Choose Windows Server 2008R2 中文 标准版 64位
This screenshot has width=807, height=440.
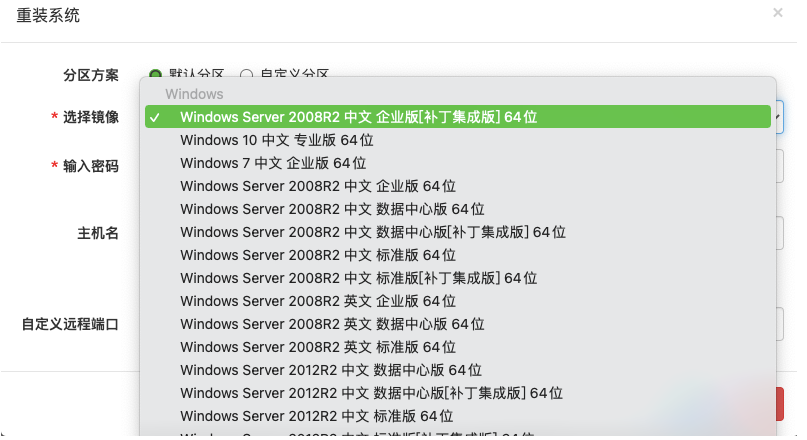click(x=318, y=255)
